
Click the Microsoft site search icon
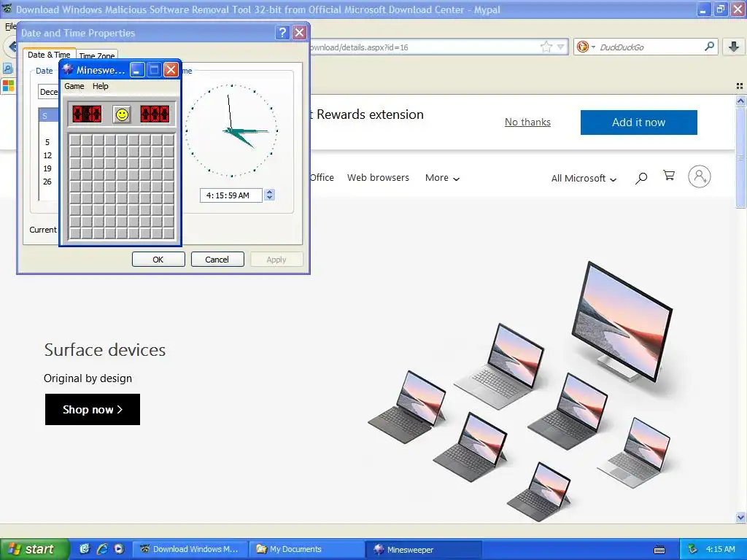click(641, 178)
